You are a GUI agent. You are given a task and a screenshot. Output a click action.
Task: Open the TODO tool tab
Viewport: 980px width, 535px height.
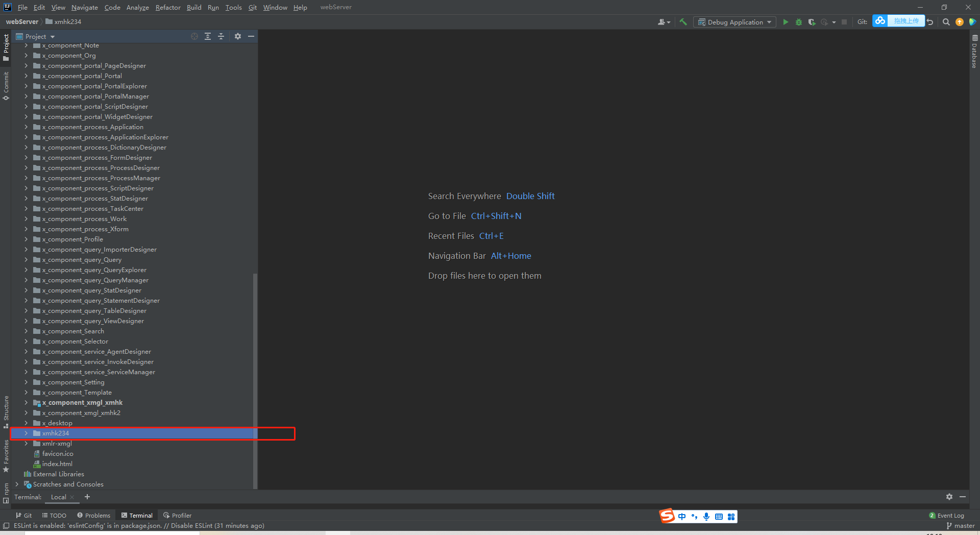54,516
